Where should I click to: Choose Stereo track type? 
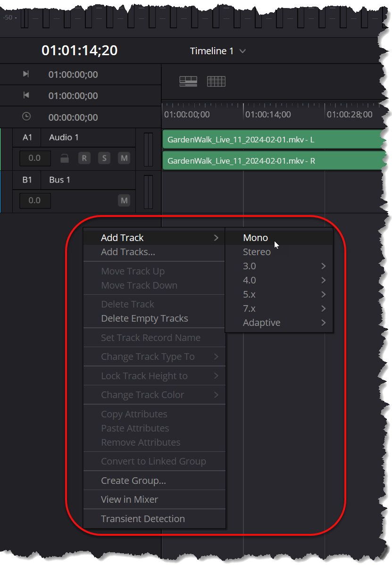point(257,252)
